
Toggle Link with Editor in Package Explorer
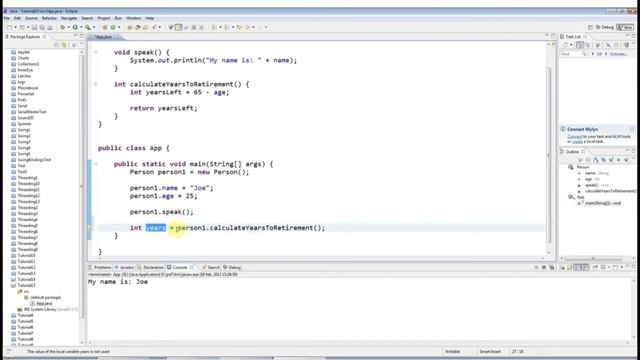point(64,45)
